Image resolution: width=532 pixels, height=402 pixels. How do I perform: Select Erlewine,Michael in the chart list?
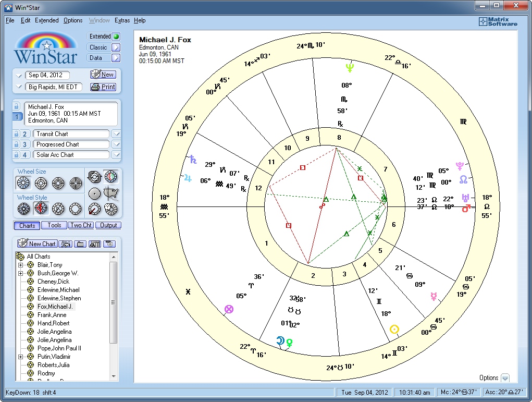pos(58,290)
